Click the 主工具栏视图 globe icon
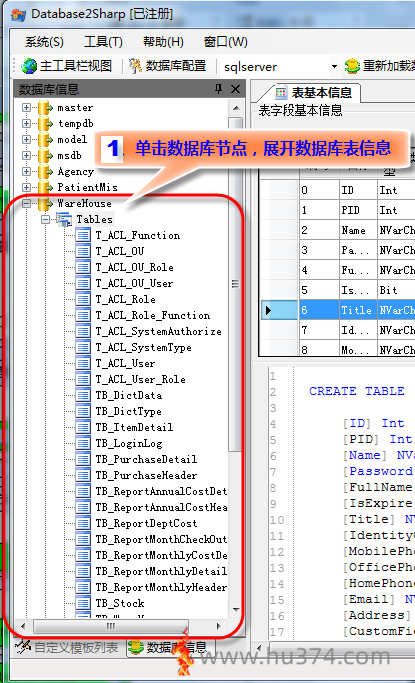Viewport: 415px width, 683px height. click(x=29, y=66)
